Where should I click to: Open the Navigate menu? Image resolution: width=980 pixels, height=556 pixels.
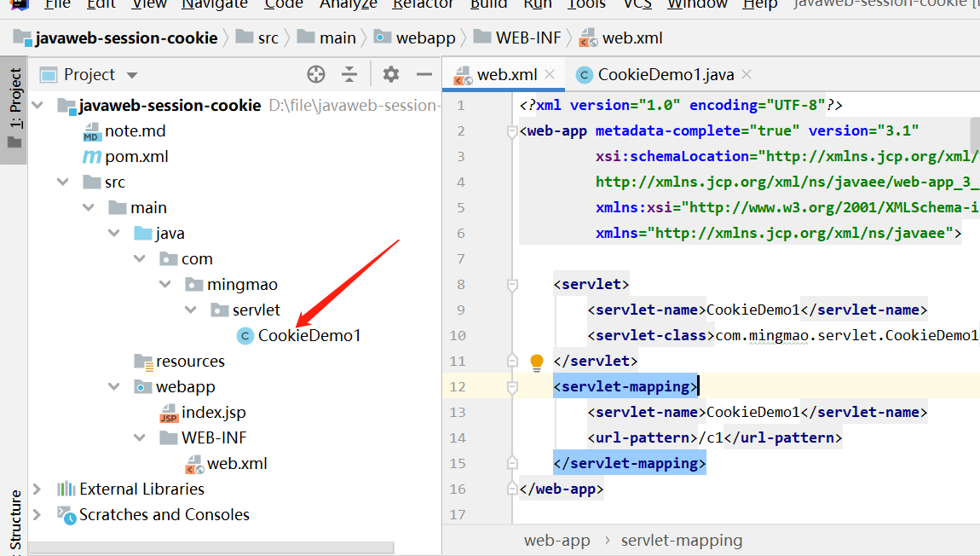[x=215, y=3]
